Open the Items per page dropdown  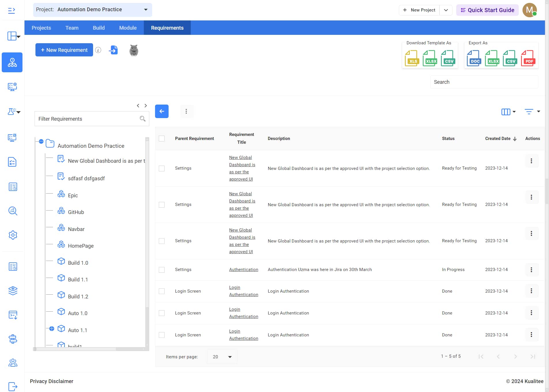(x=222, y=357)
